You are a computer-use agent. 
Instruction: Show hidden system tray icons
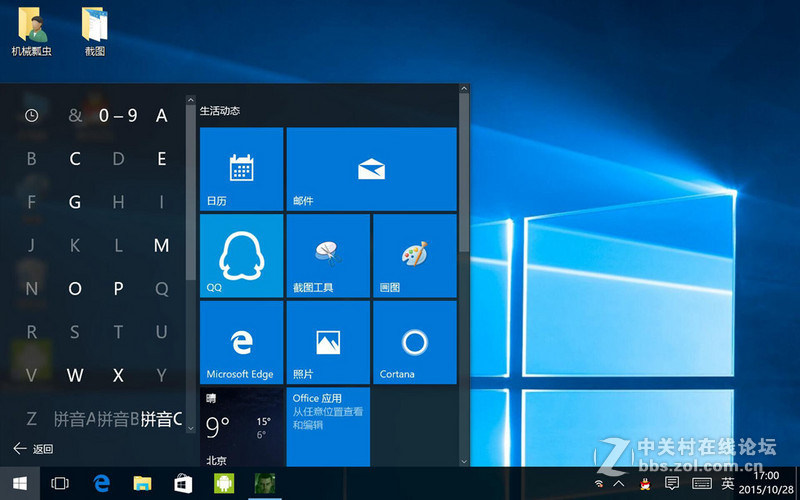620,484
